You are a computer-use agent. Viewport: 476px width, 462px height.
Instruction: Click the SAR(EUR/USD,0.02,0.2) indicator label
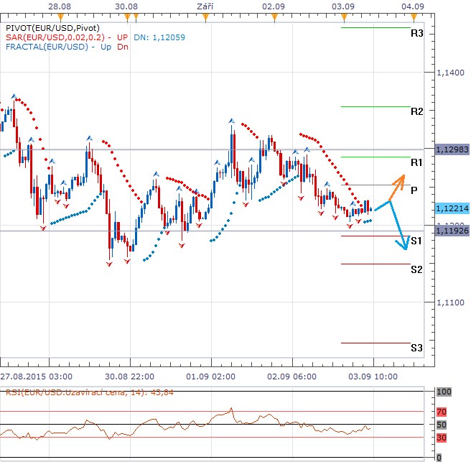click(x=55, y=37)
